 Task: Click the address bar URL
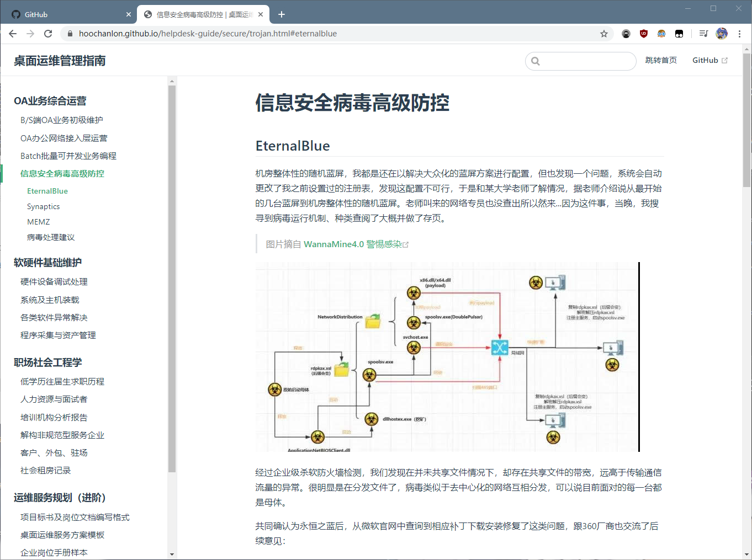pos(208,34)
